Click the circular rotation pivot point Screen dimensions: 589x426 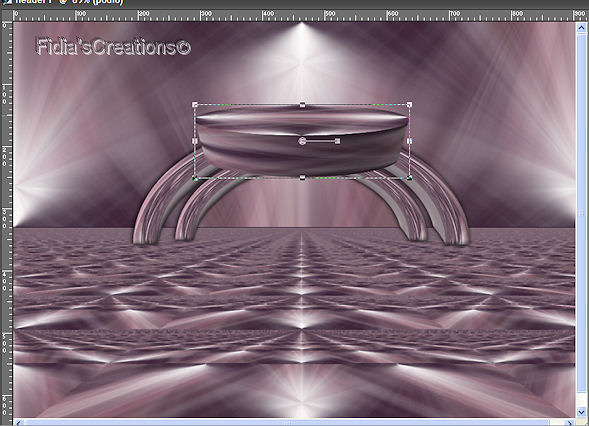click(302, 141)
